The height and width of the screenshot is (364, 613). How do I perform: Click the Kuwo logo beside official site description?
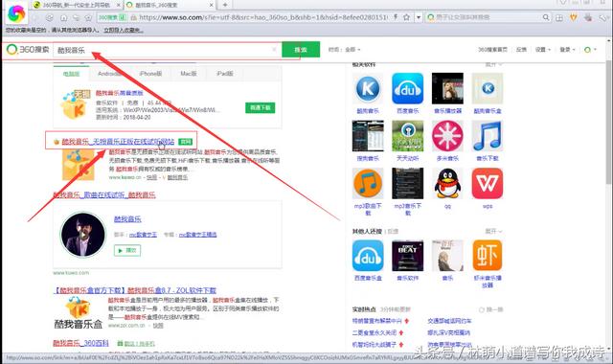(79, 164)
